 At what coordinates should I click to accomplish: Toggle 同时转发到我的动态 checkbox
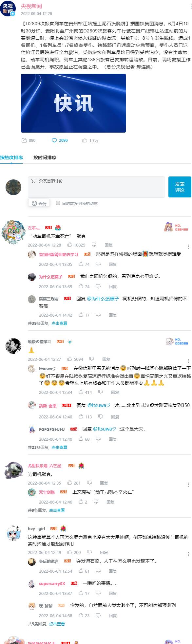[58, 203]
